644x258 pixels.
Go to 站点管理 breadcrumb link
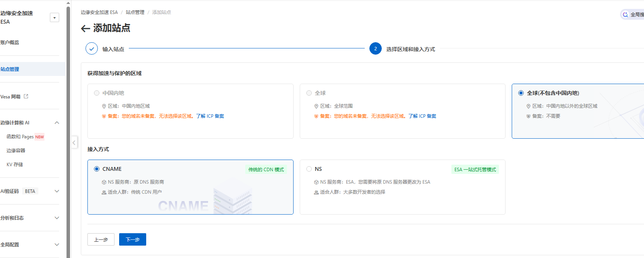pyautogui.click(x=135, y=12)
